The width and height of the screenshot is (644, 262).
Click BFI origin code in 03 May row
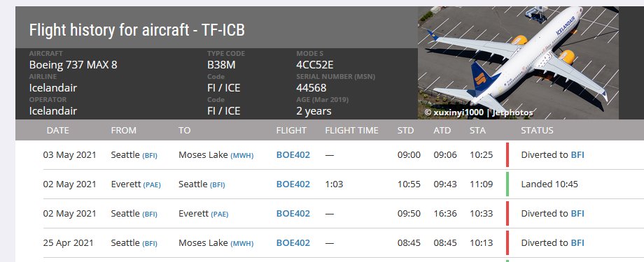point(150,155)
